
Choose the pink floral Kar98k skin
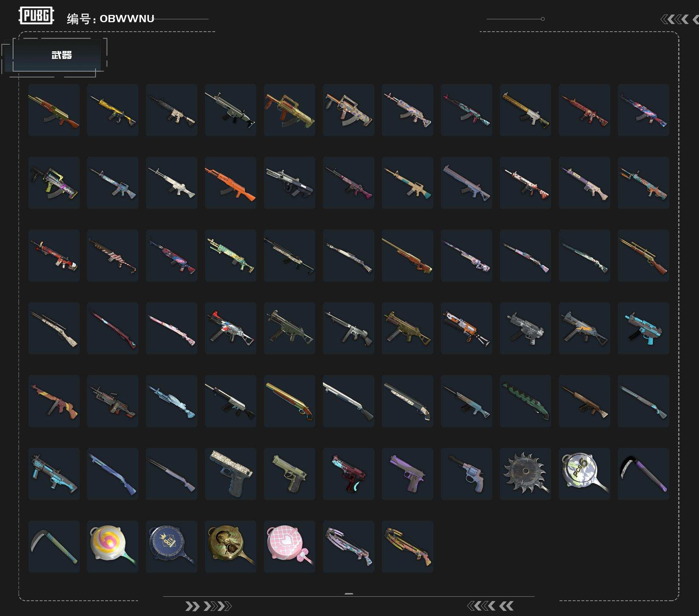pos(171,328)
